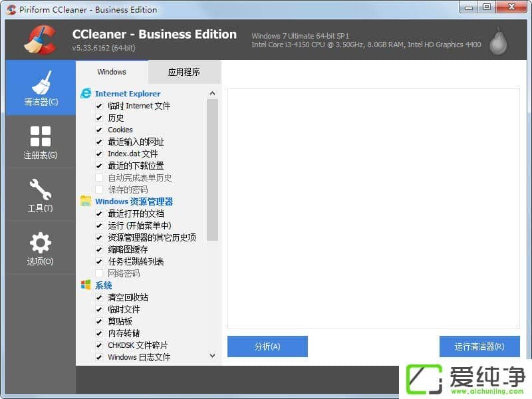This screenshot has width=532, height=399.
Task: Click scroll up arrow of cleaner list
Action: [212, 93]
